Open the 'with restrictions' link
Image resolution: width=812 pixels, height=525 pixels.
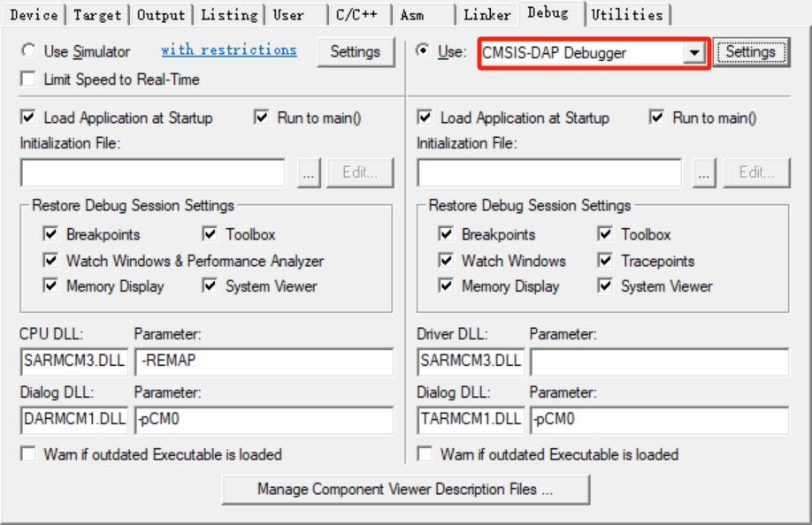coord(228,50)
